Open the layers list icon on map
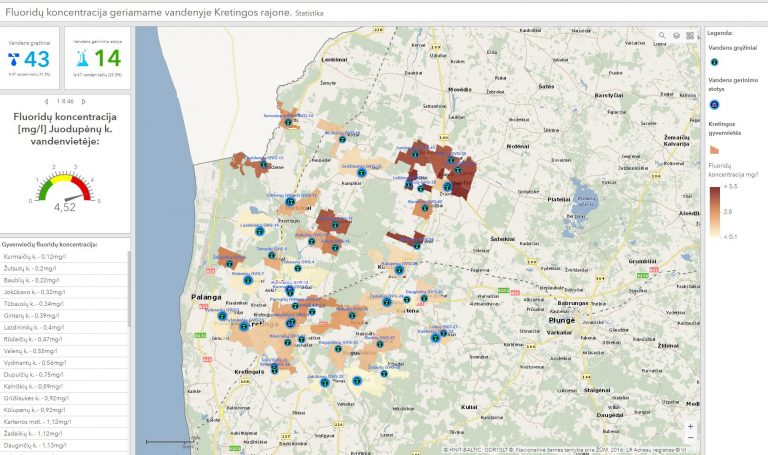Viewport: 768px width, 455px height. [x=677, y=36]
